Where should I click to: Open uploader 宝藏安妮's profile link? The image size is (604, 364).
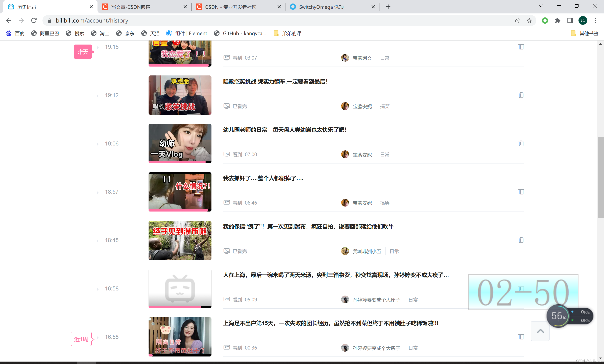[362, 106]
